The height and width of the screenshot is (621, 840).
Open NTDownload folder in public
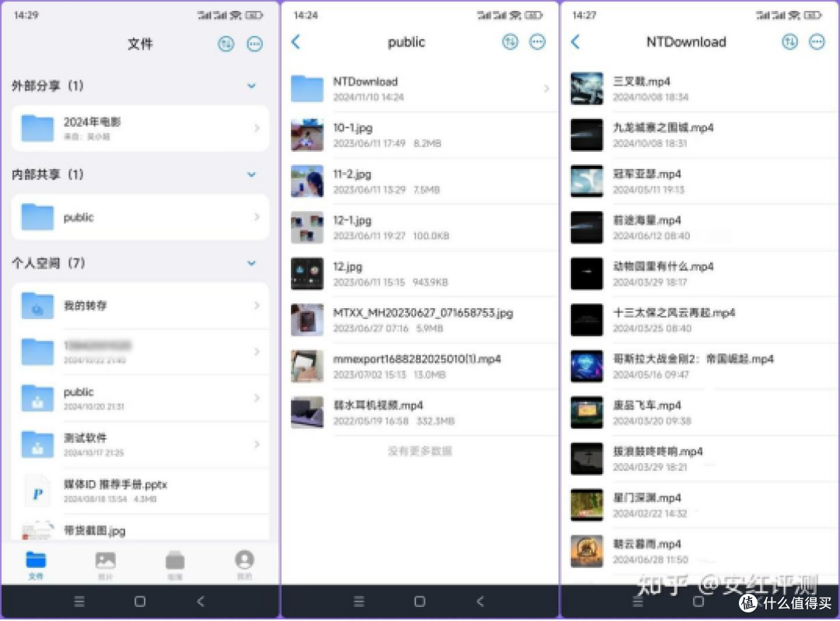pyautogui.click(x=420, y=89)
